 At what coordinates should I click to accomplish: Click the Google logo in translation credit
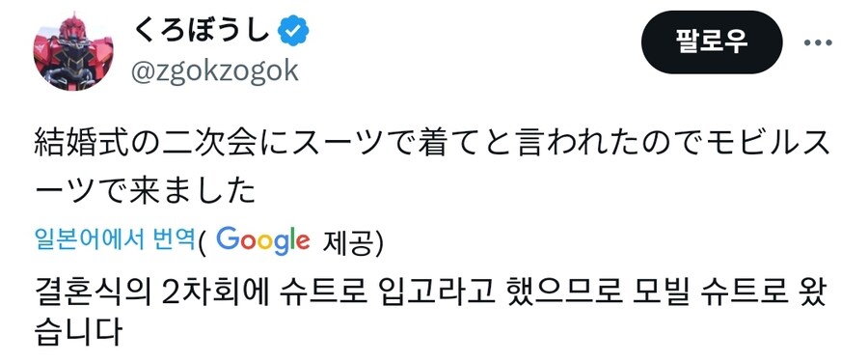(263, 240)
